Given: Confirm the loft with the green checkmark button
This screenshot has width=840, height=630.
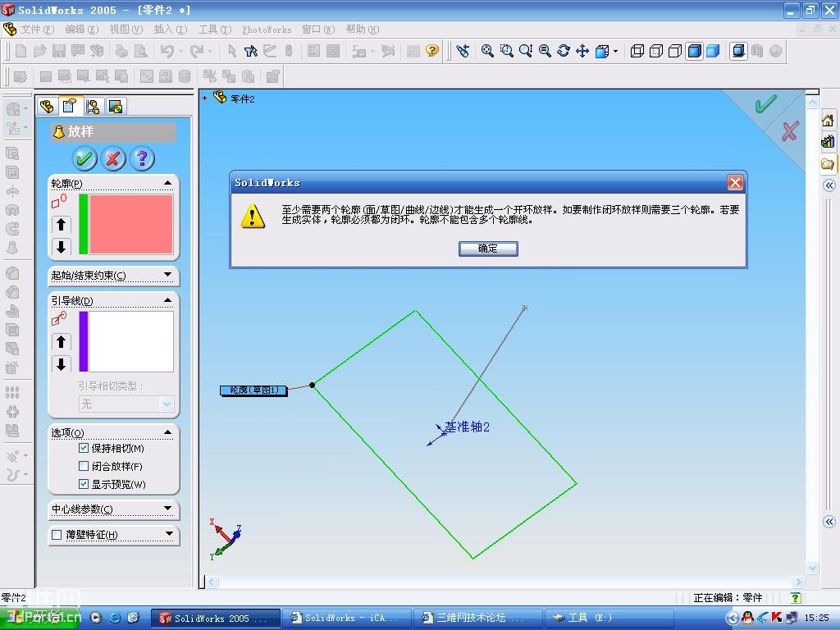Looking at the screenshot, I should point(84,158).
